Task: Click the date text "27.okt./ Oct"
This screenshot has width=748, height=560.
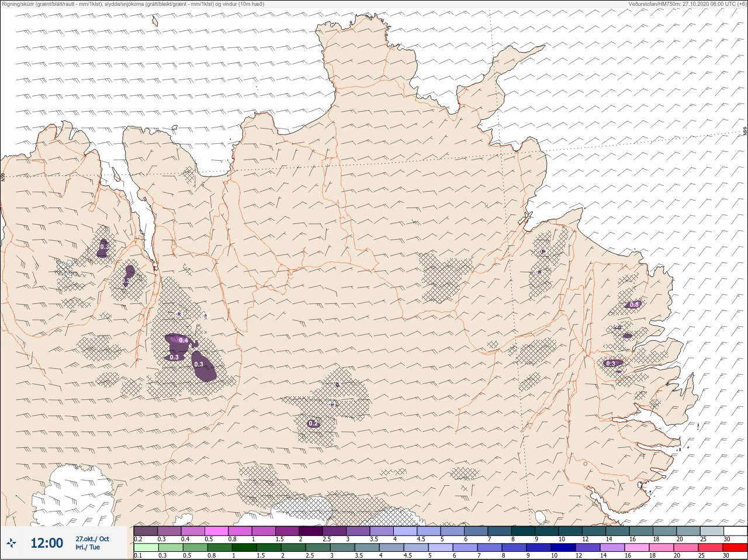Action: 92,539
